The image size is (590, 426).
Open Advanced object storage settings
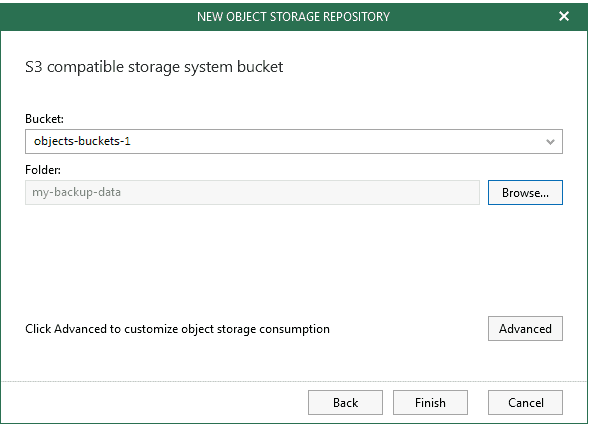525,329
